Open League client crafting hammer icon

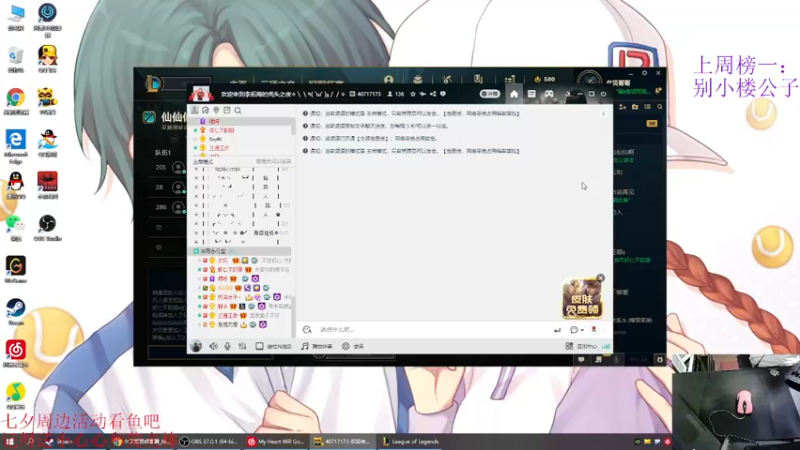447,79
